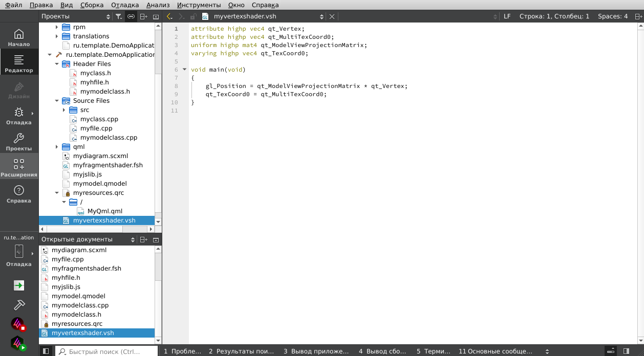Click the go back arrow in editor toolbar
Viewport: 644px width, 356px height.
(x=169, y=16)
